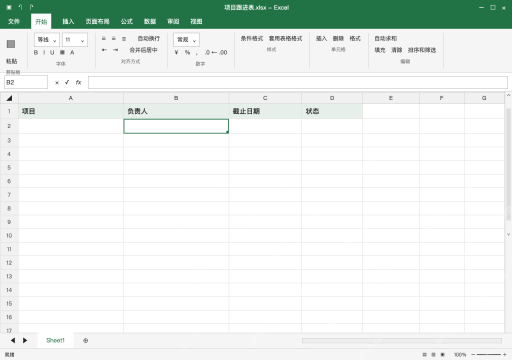This screenshot has width=512, height=360.
Task: Switch to the 插入 ribbon tab
Action: [68, 22]
